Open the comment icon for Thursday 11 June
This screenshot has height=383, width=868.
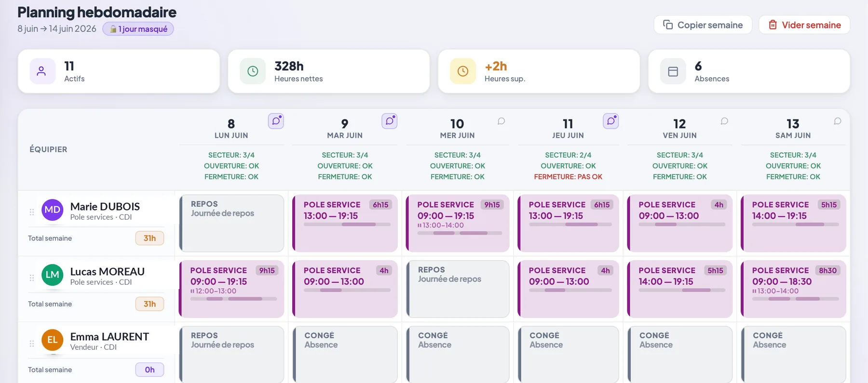[611, 121]
